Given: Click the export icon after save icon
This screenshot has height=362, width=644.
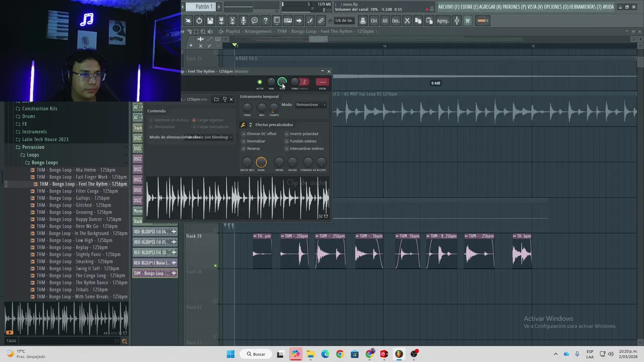Looking at the screenshot, I should point(221,21).
